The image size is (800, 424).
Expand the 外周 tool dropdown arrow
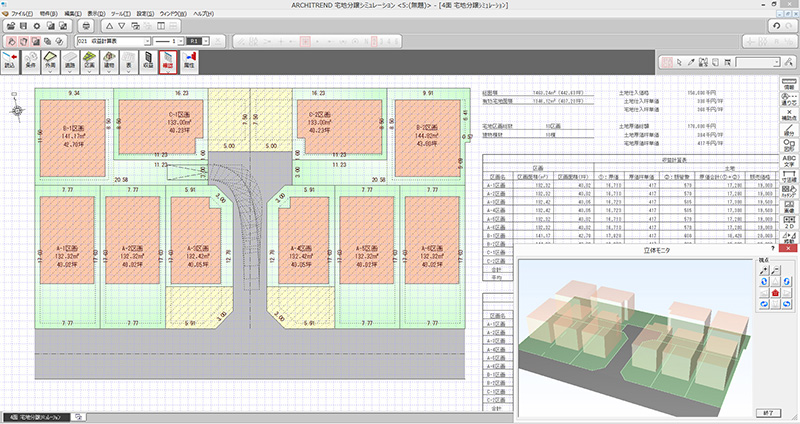(50, 72)
